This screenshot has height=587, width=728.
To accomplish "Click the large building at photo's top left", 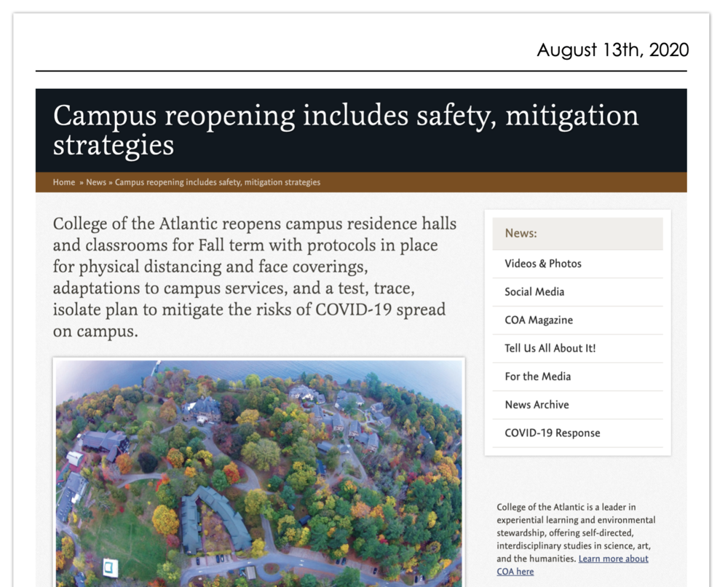I will 106,443.
